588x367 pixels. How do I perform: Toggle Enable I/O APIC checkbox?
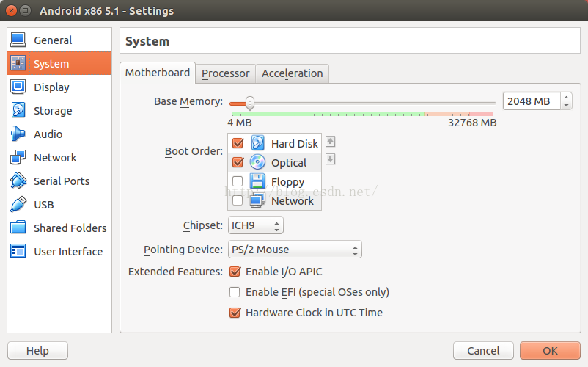click(x=235, y=272)
